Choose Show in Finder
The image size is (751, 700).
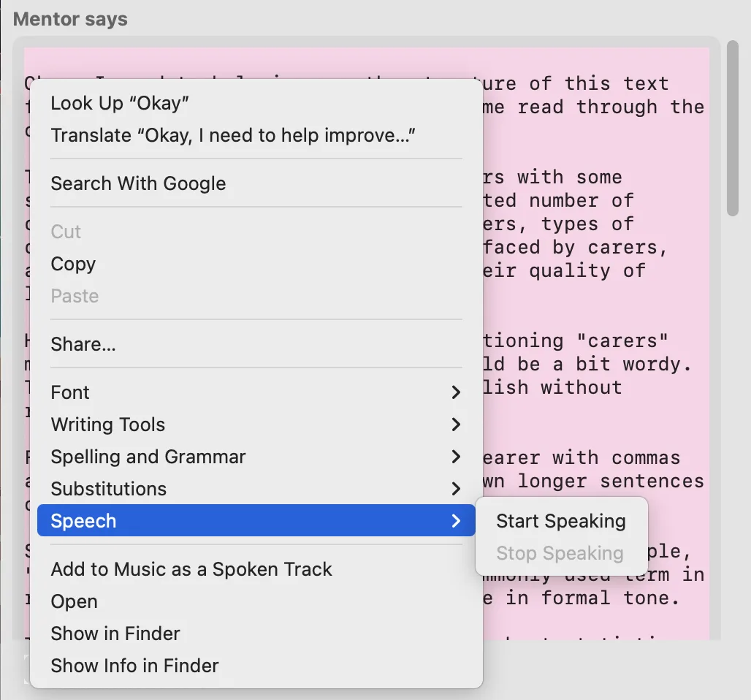[115, 634]
